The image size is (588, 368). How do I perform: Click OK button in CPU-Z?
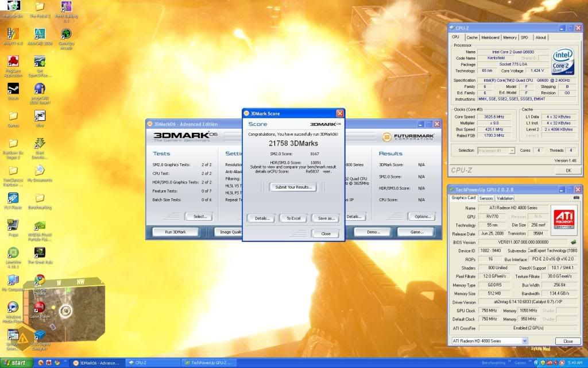(x=568, y=170)
